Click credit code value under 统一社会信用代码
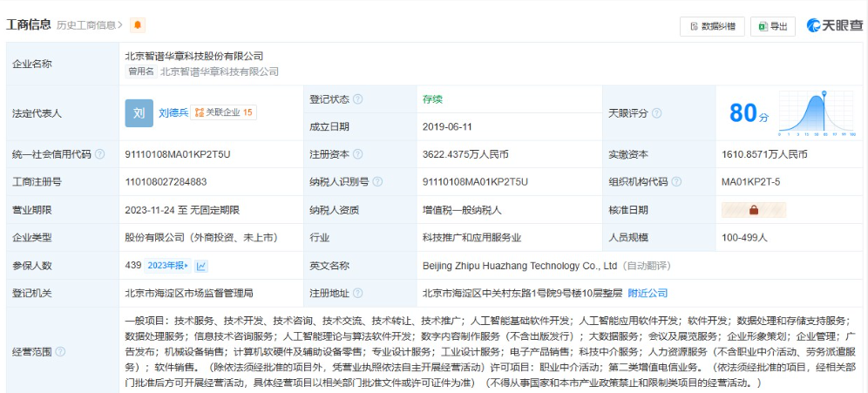 [178, 154]
